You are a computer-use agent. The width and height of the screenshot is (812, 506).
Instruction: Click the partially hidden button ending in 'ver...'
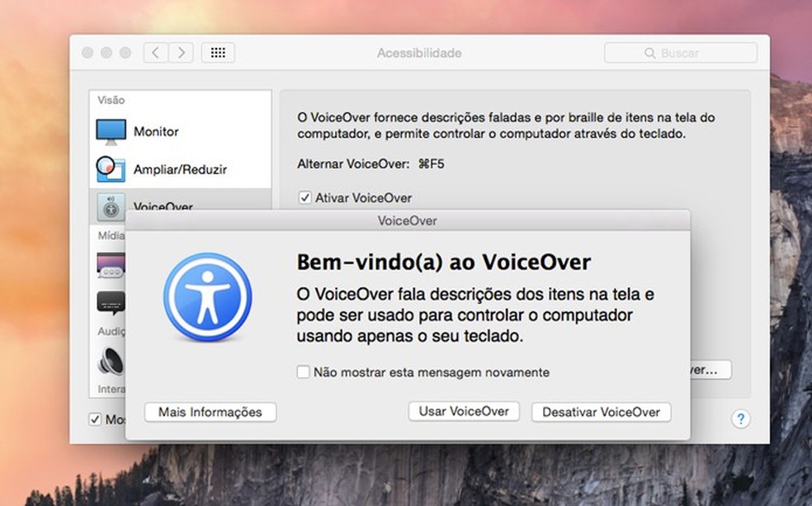click(x=710, y=370)
